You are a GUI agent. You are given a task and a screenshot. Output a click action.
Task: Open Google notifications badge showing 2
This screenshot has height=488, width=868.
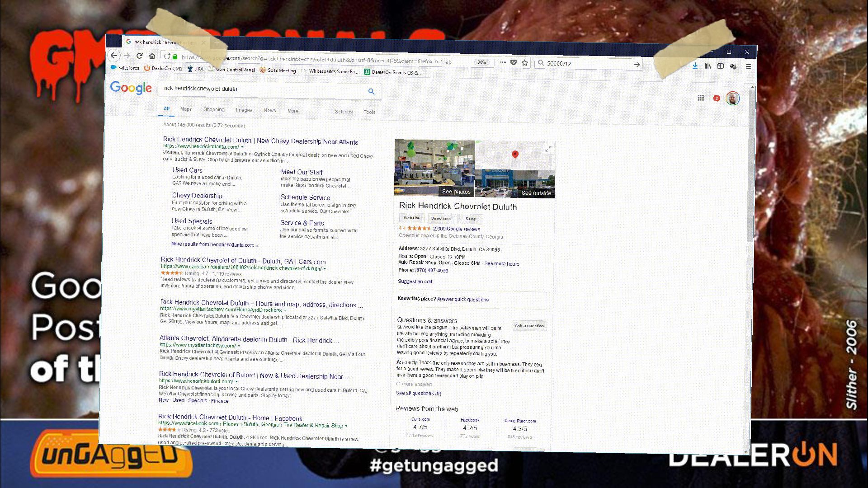717,98
